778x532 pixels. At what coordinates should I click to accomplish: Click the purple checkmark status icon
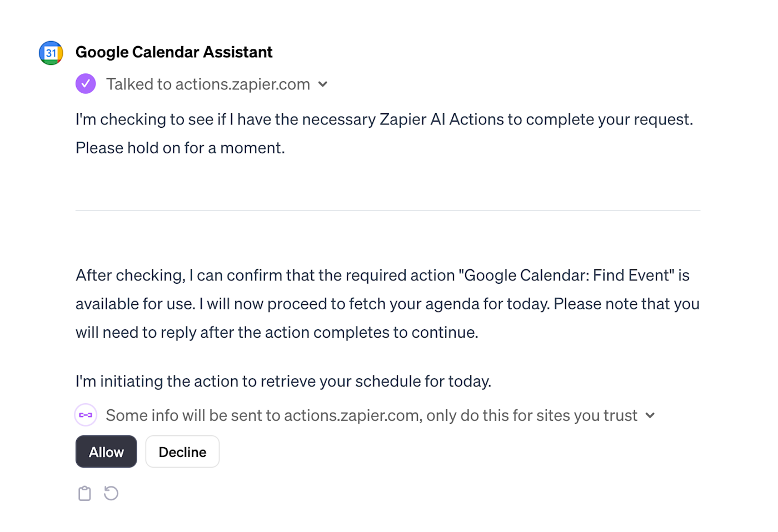tap(86, 84)
